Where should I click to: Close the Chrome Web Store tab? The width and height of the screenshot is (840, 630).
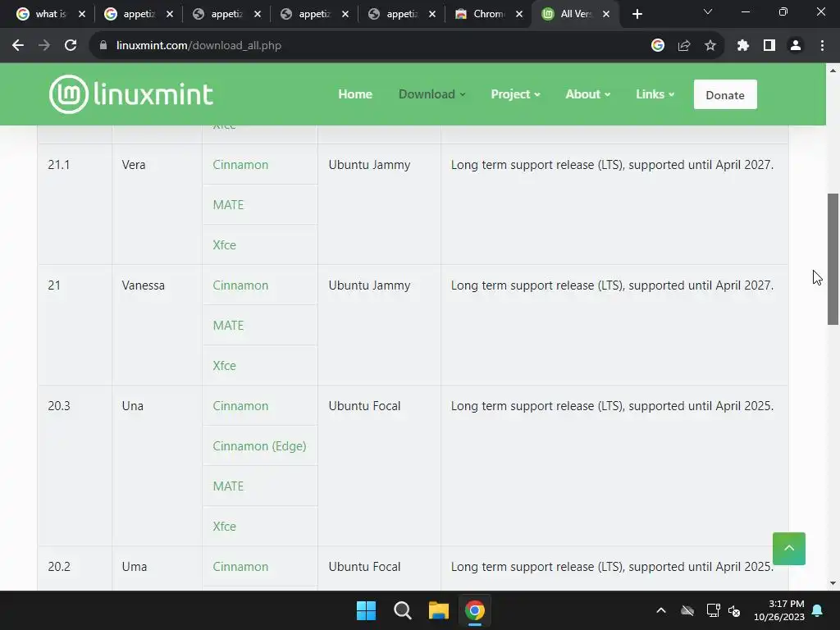pyautogui.click(x=519, y=15)
